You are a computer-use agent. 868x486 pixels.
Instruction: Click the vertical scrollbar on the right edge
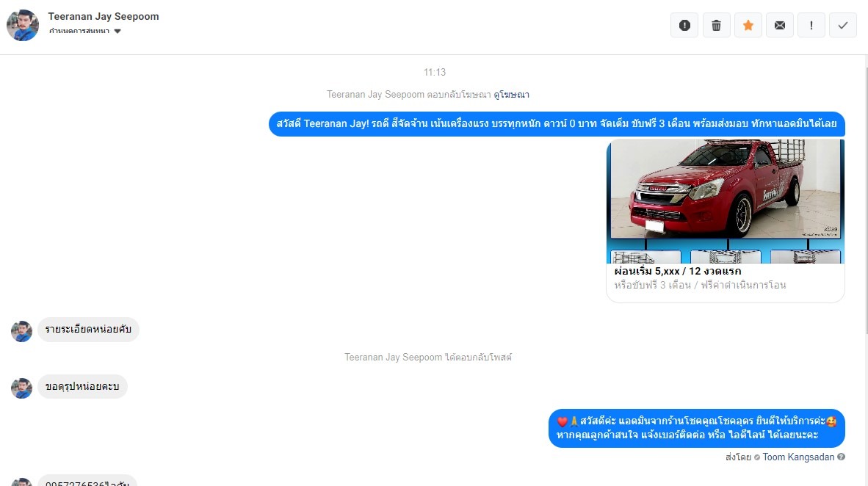click(866, 194)
